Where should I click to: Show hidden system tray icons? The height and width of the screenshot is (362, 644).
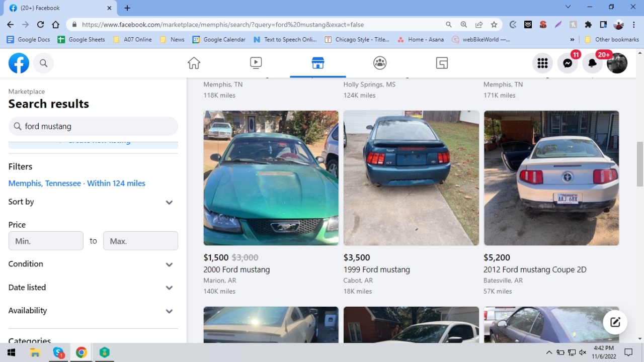click(549, 352)
